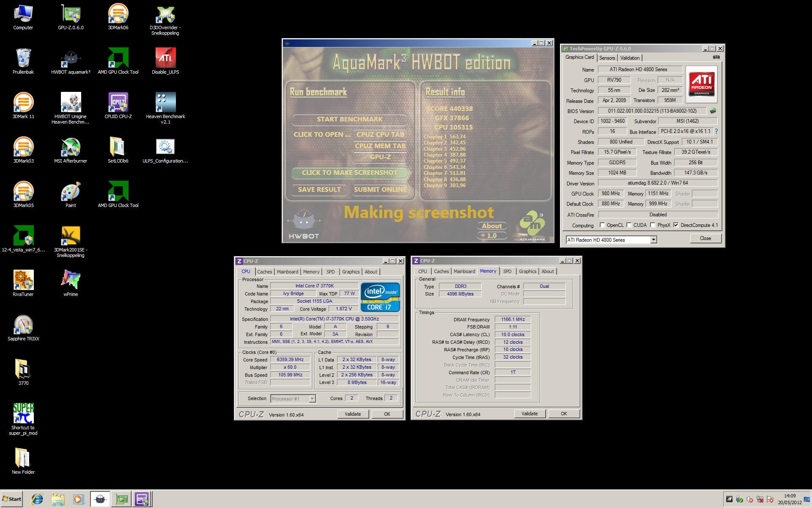Open Sapphire TRIXX icon

point(23,328)
